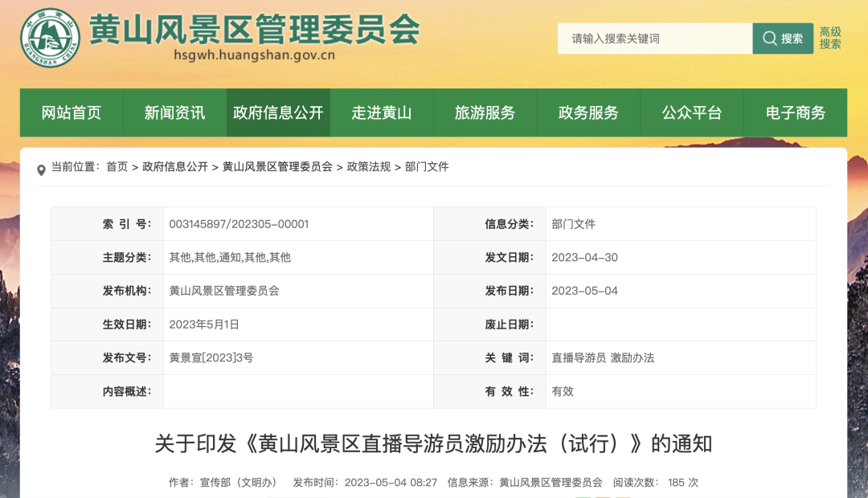Open the 公众平台 navigation menu
Screen dimensions: 868x498
pyautogui.click(x=692, y=112)
